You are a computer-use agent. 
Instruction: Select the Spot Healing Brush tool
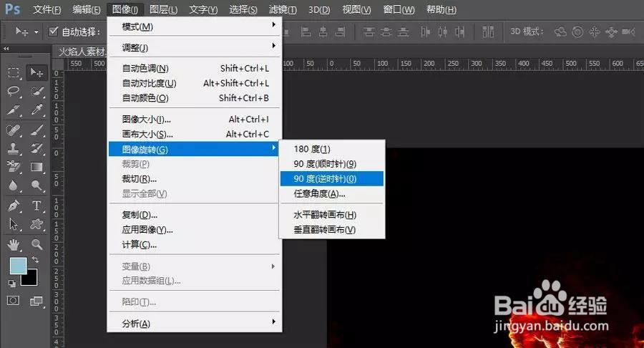pos(14,130)
